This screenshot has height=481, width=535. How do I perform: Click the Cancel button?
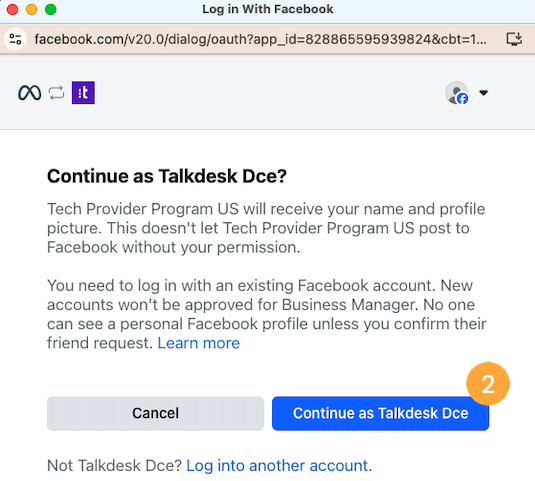[x=155, y=413]
